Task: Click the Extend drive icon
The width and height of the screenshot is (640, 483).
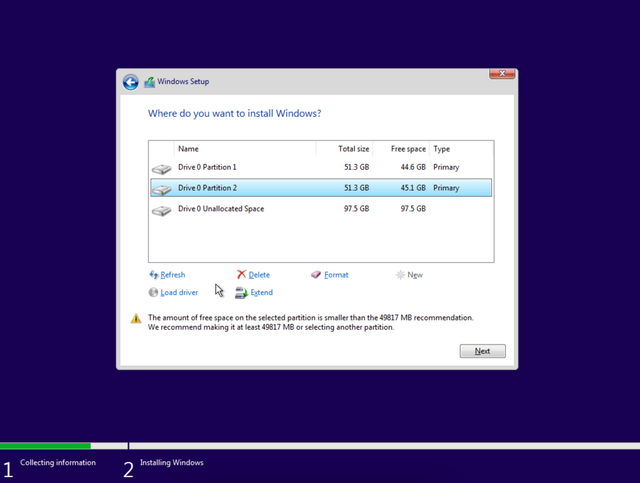Action: click(x=241, y=293)
